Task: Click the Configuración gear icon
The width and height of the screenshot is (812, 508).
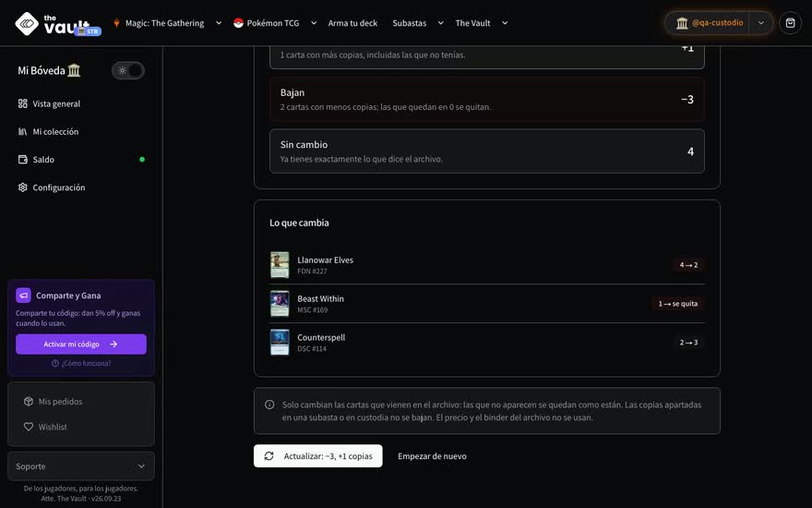Action: [x=23, y=187]
